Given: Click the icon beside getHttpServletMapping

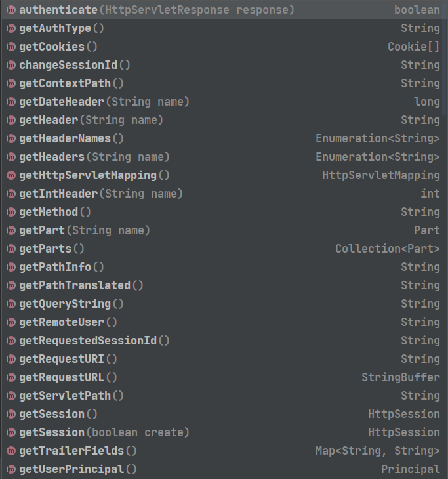Looking at the screenshot, I should click(11, 175).
